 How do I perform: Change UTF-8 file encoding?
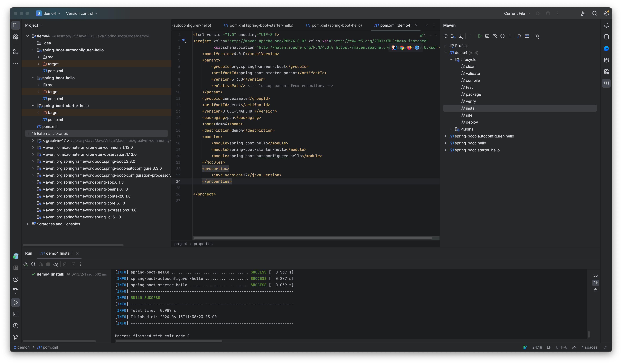pyautogui.click(x=561, y=347)
